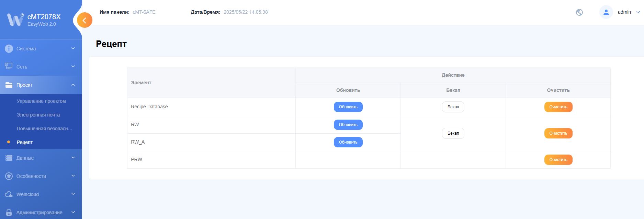Collapse the sidebar with orange arrow button
Viewport: 644px width, 219px height.
click(x=84, y=20)
